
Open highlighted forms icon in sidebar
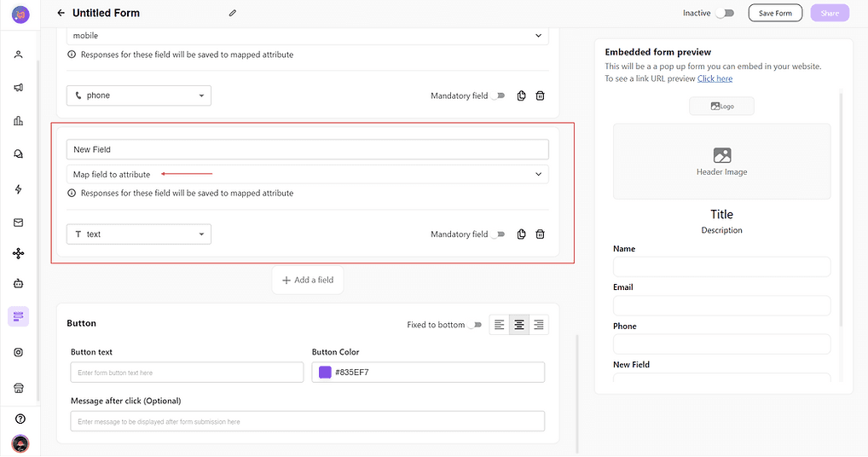18,316
